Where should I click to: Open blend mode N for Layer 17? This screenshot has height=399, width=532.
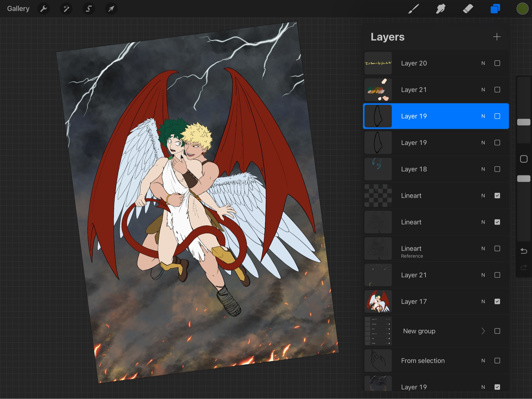point(483,301)
